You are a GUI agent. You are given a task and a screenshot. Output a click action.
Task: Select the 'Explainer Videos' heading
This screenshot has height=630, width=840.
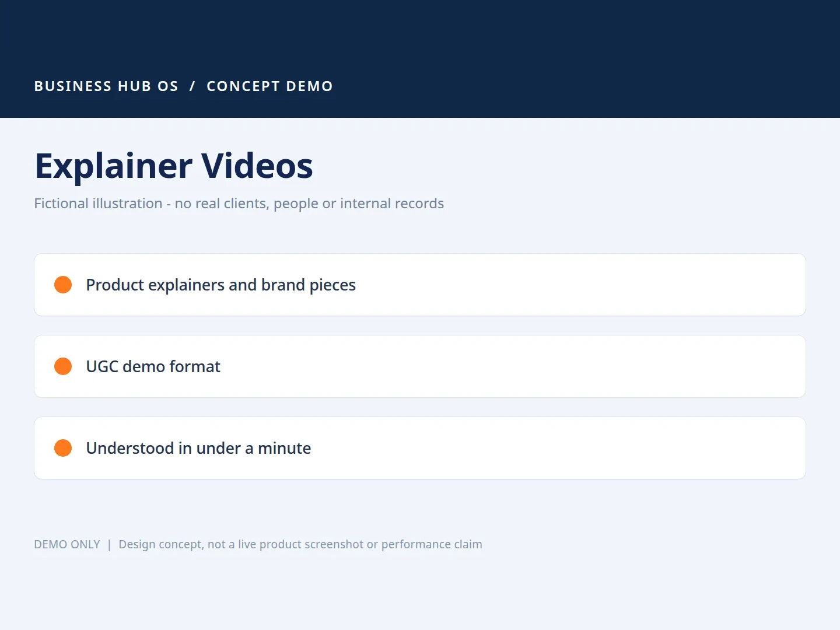pyautogui.click(x=174, y=166)
